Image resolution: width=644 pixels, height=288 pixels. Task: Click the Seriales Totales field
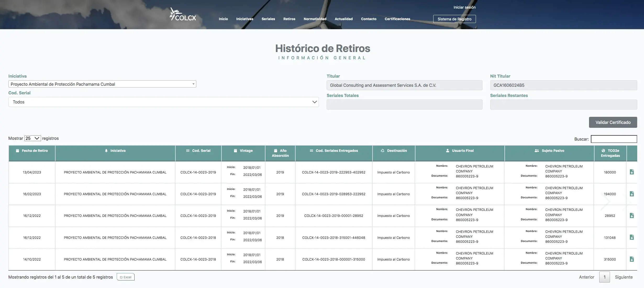tap(404, 105)
